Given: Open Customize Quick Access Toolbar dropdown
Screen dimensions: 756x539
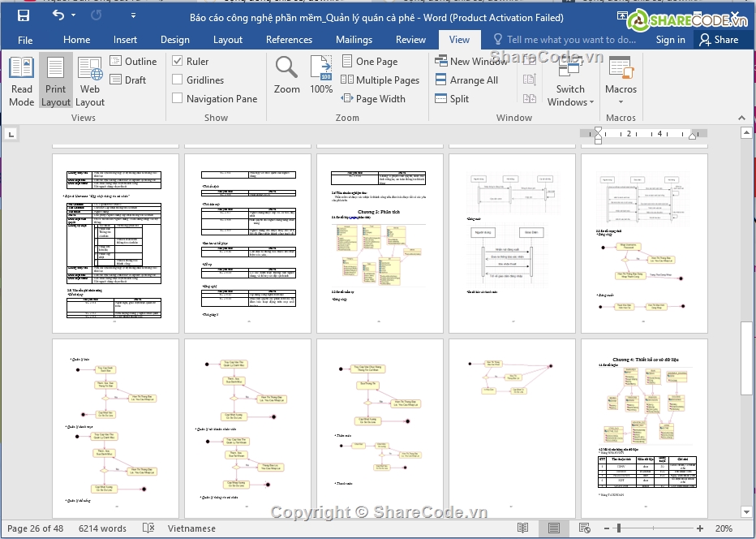Looking at the screenshot, I should pyautogui.click(x=133, y=16).
